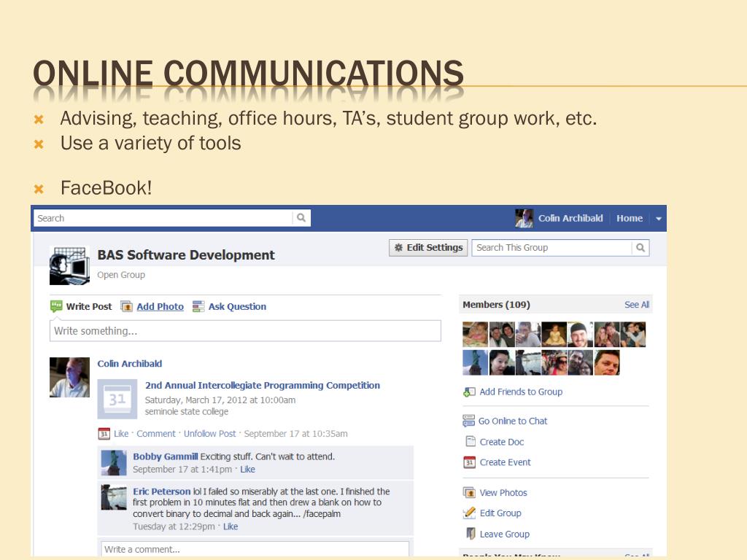Open Colin Archibald's name link on post
The image size is (747, 560).
click(130, 364)
